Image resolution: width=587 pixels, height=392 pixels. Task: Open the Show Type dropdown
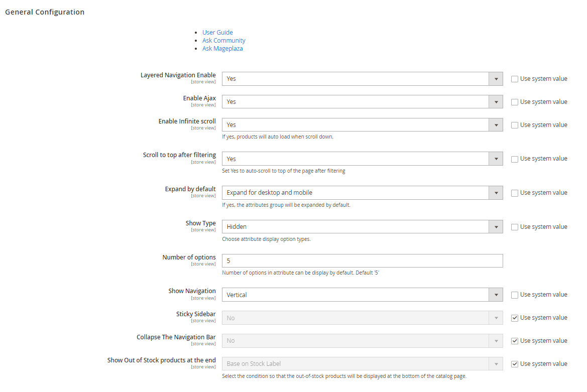(362, 227)
